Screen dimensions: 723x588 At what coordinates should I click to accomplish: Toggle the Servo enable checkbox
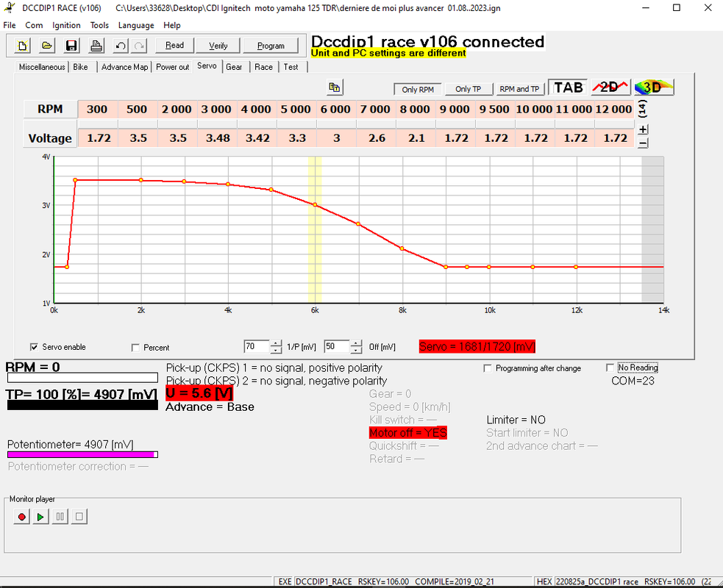click(34, 347)
